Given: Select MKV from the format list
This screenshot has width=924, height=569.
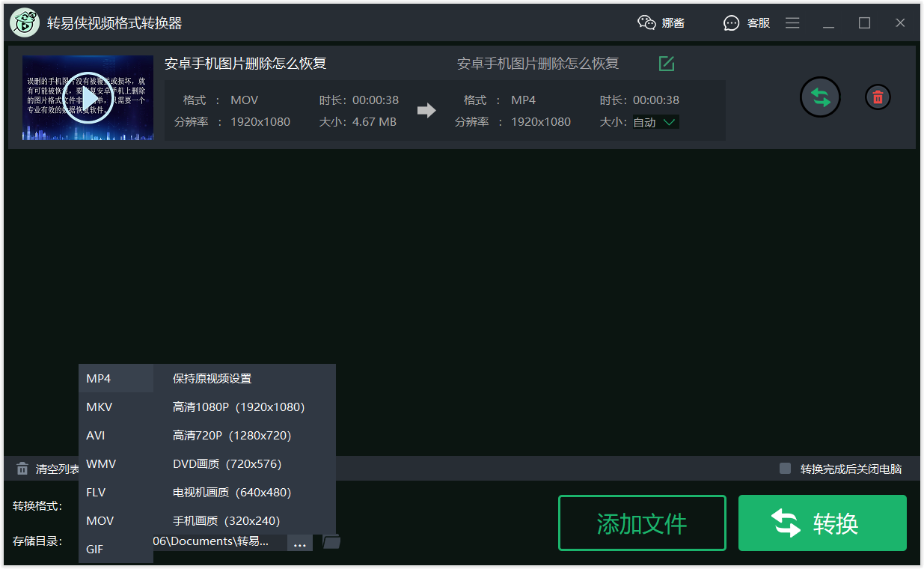Looking at the screenshot, I should [x=98, y=407].
